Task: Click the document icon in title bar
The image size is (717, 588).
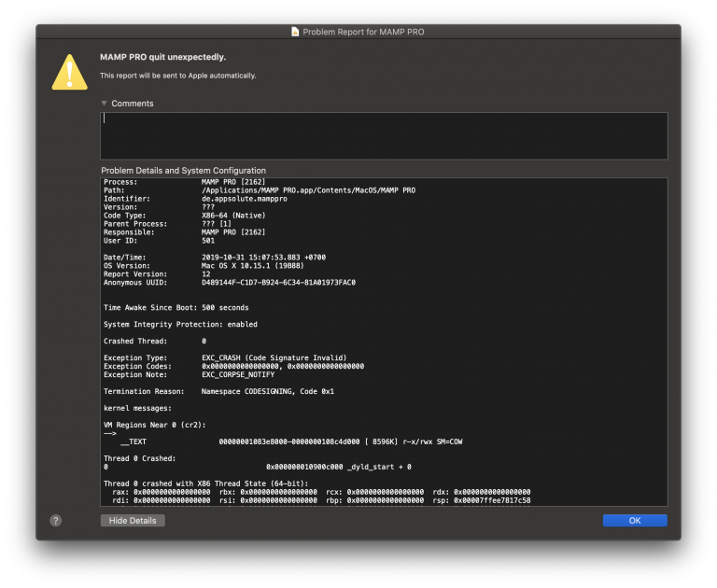Action: [x=295, y=32]
